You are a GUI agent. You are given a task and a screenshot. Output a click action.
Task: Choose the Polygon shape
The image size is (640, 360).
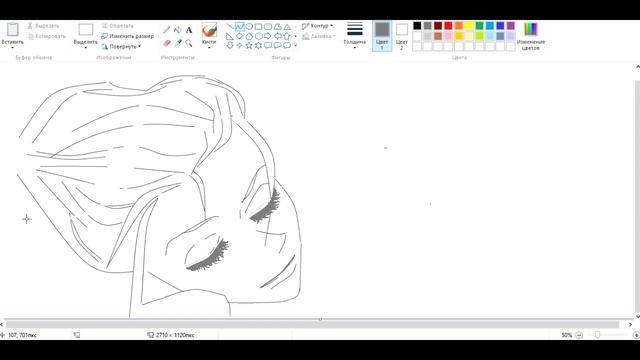[278, 27]
